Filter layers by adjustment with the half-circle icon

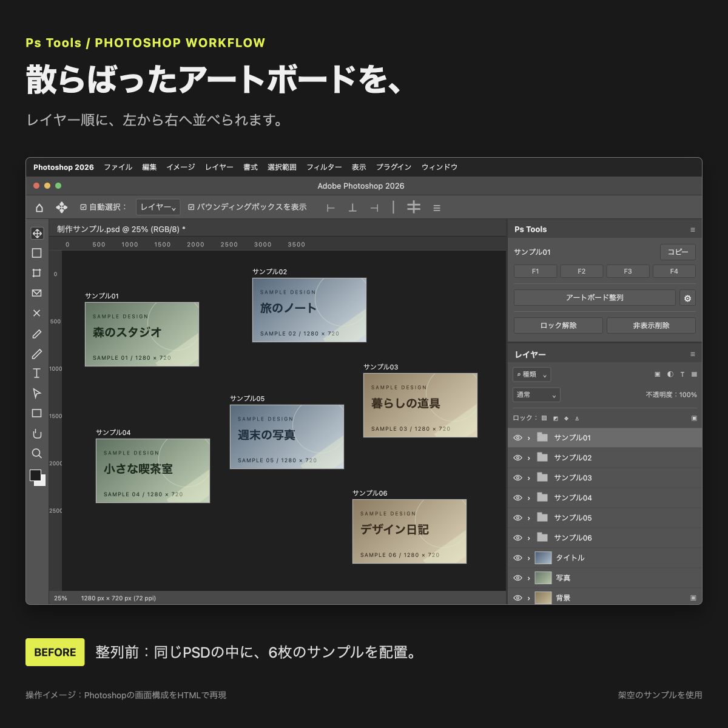[670, 374]
